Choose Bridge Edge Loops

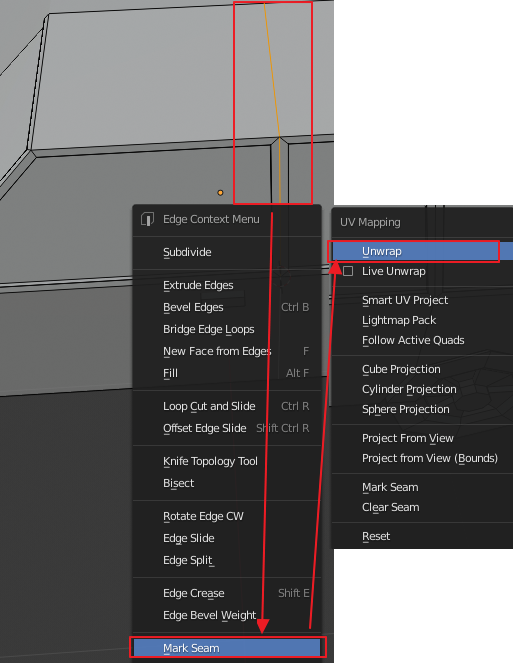pyautogui.click(x=227, y=329)
